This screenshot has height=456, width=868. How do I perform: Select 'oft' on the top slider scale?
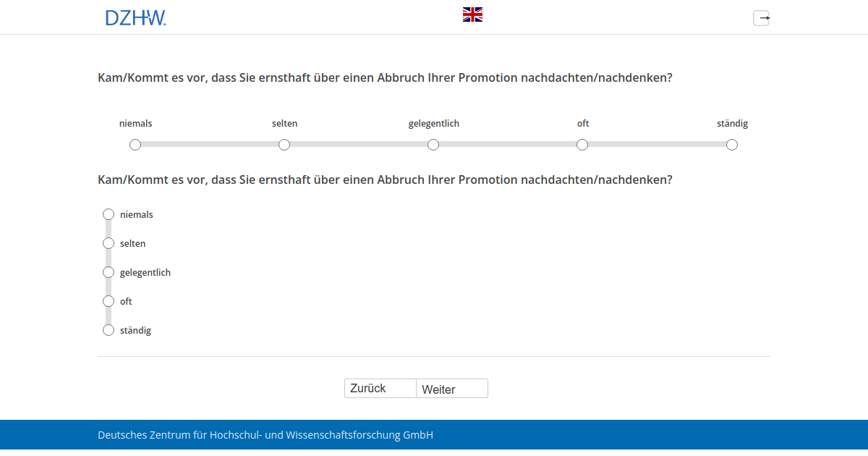pyautogui.click(x=582, y=145)
